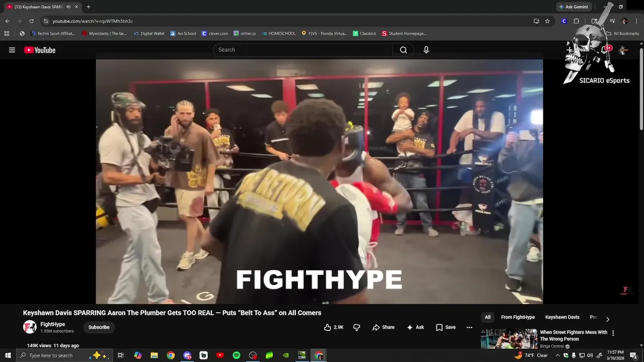Click the video player to pause playback

coord(319,181)
